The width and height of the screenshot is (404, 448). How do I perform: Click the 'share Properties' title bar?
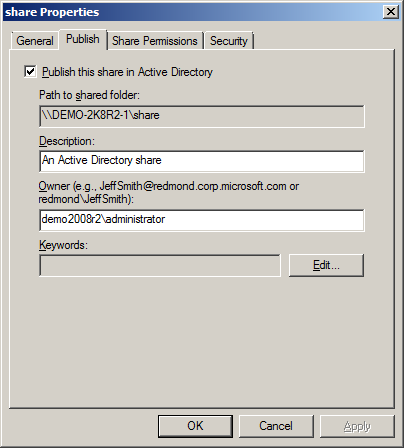(193, 12)
